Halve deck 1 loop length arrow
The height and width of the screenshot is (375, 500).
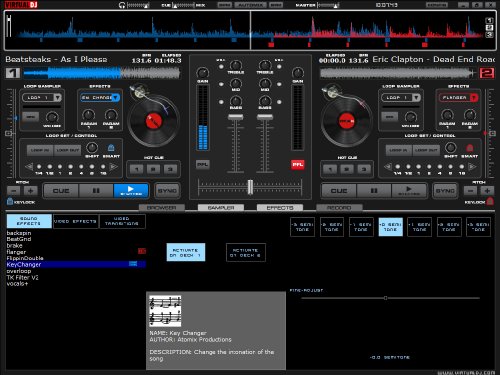point(29,166)
